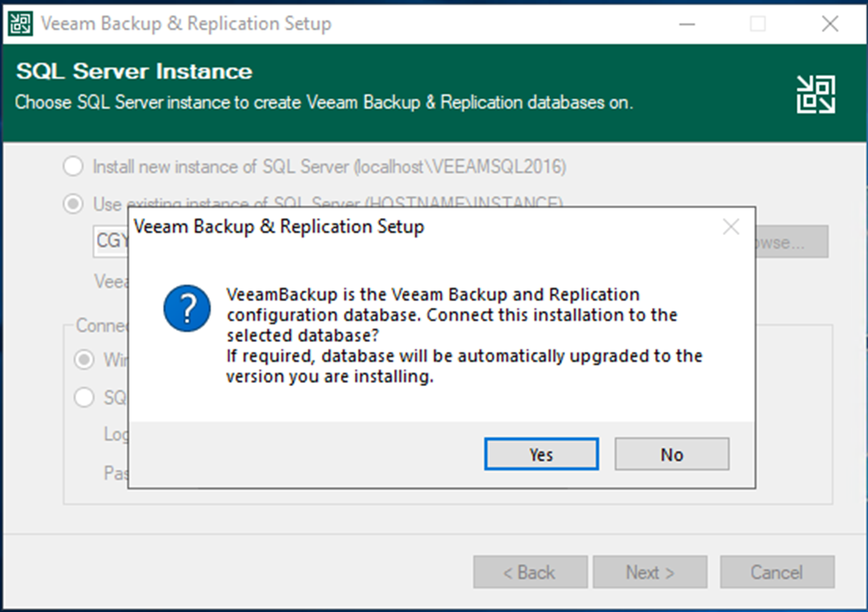Close the main Veeam Setup window

[x=830, y=24]
